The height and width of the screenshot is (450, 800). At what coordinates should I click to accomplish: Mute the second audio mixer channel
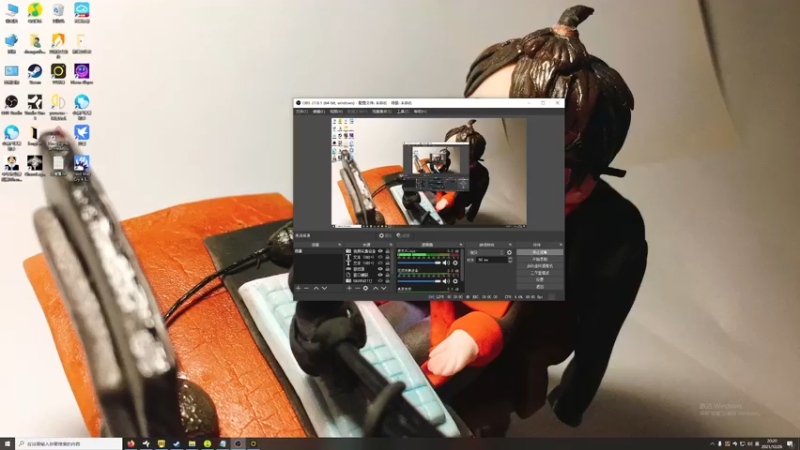(446, 281)
